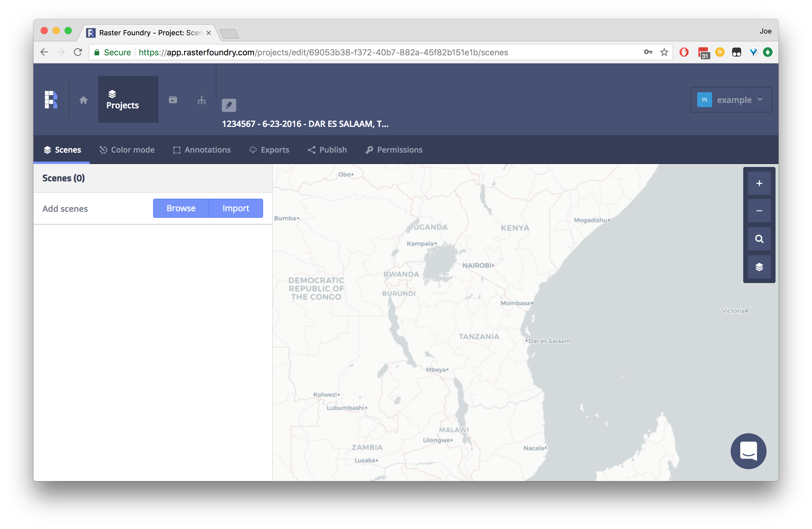Open the imports drawer icon in navbar
The image size is (812, 529).
point(173,100)
